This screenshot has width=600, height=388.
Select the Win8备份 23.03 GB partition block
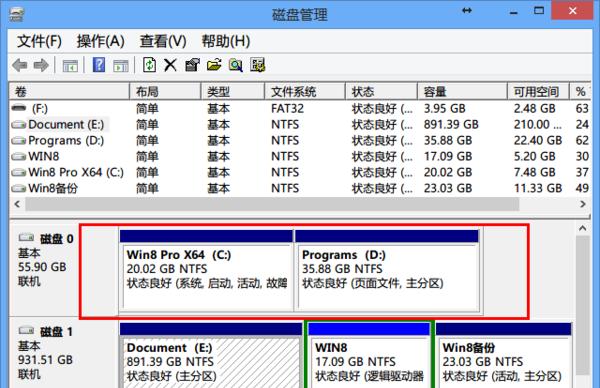504,356
